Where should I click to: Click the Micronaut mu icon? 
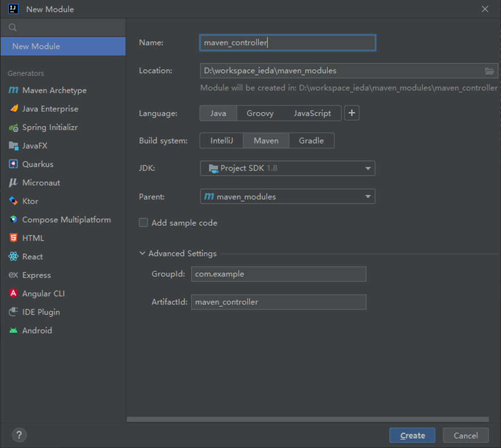pos(13,182)
